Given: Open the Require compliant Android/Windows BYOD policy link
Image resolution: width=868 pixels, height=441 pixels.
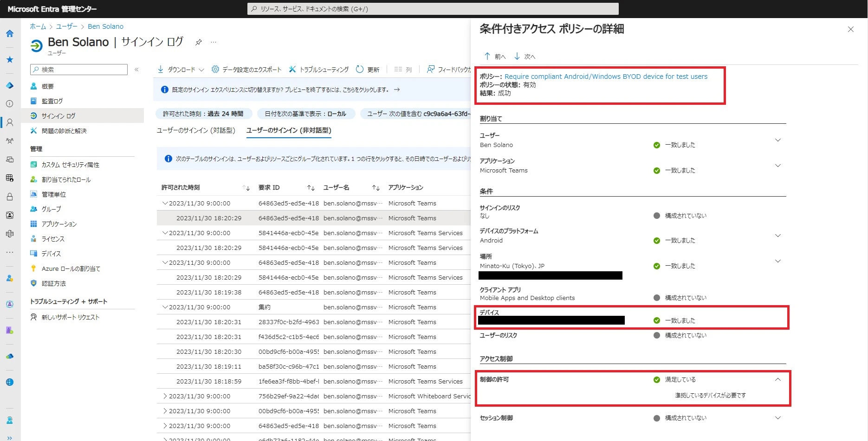Looking at the screenshot, I should (606, 77).
